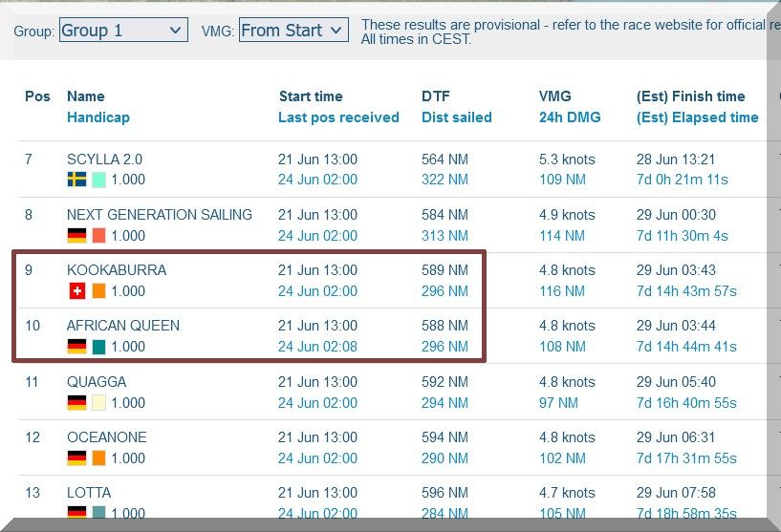The image size is (781, 532).
Task: Select AFRICAN QUEEN teal color swatch
Action: tap(98, 347)
